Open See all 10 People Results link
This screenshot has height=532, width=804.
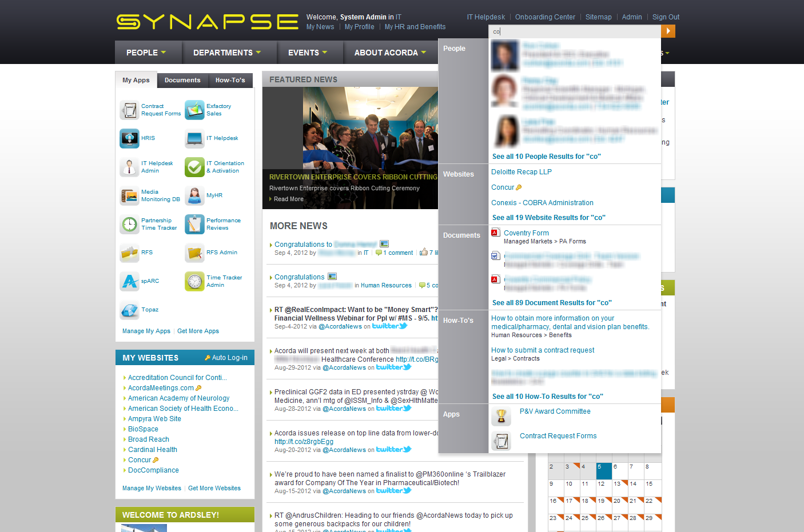click(546, 157)
